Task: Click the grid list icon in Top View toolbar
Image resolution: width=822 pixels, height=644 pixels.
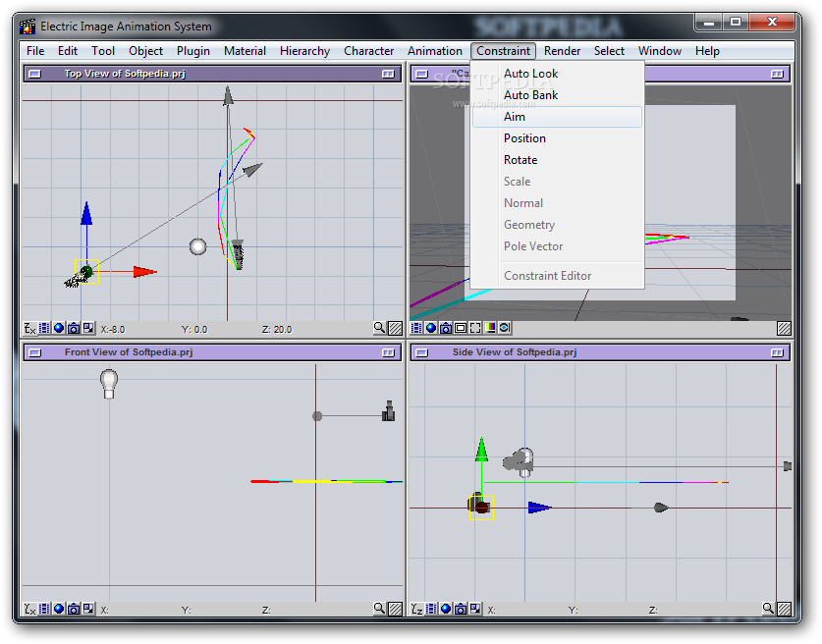Action: 44,329
